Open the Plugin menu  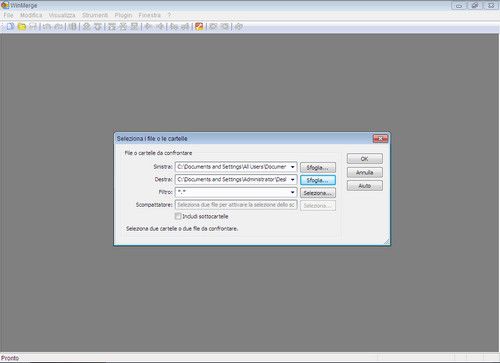point(123,15)
